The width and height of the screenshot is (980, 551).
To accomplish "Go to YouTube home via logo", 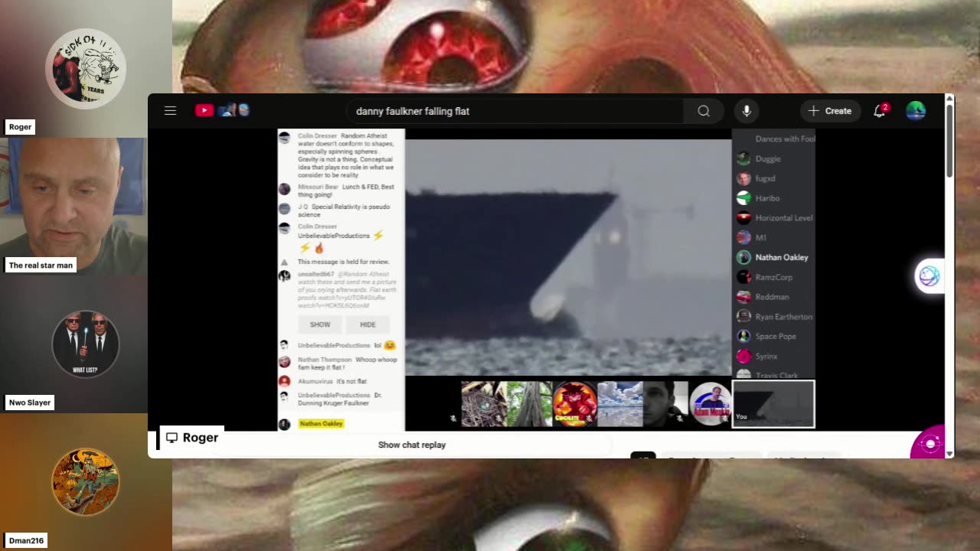I will tap(204, 110).
